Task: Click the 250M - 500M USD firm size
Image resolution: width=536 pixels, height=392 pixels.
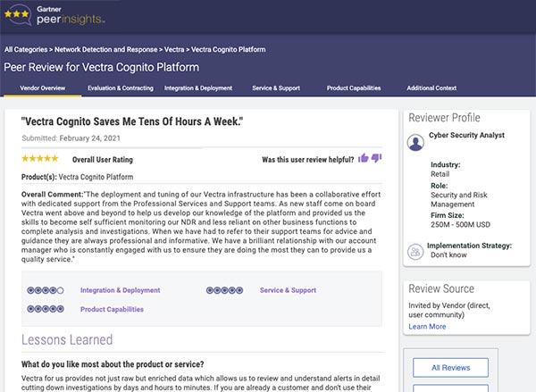Action: pos(460,224)
